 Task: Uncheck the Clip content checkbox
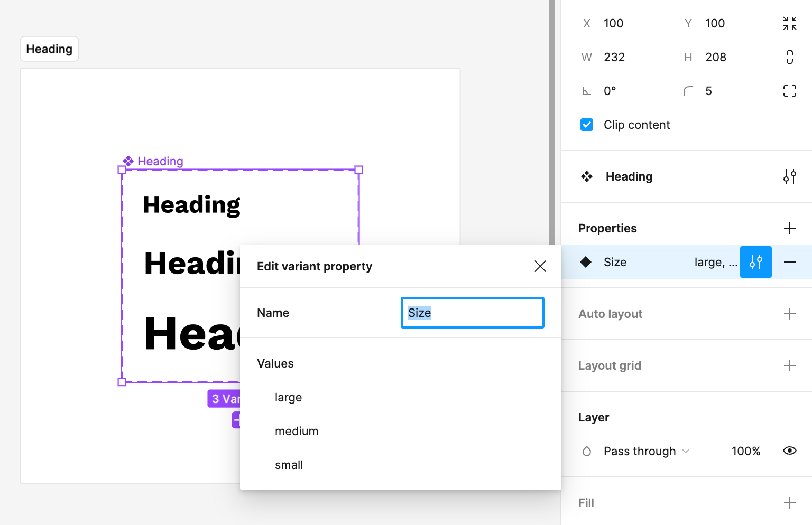[587, 125]
